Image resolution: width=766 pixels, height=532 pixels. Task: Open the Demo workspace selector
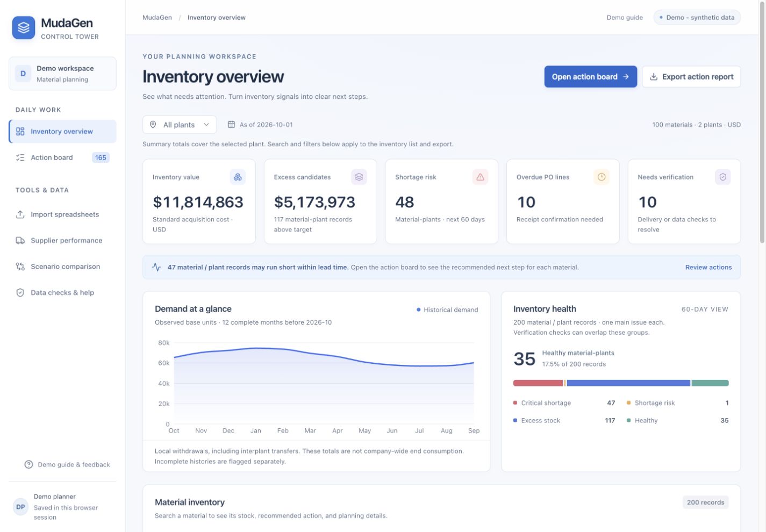(62, 74)
